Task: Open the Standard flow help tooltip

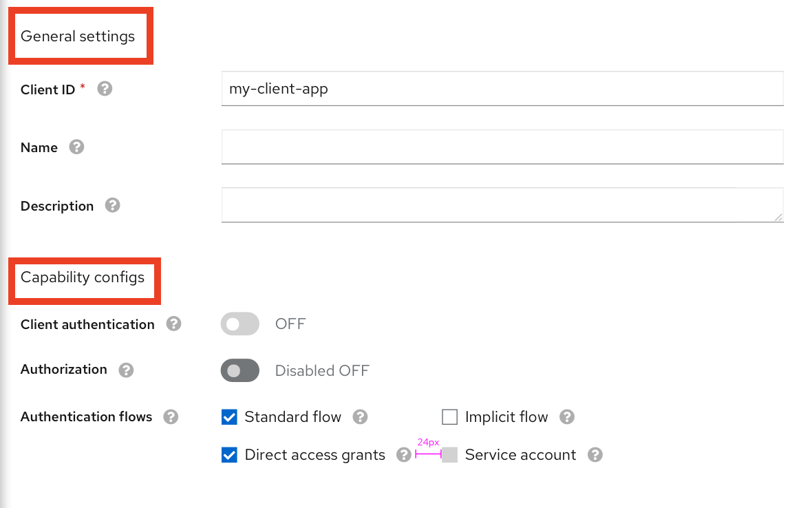Action: click(359, 416)
